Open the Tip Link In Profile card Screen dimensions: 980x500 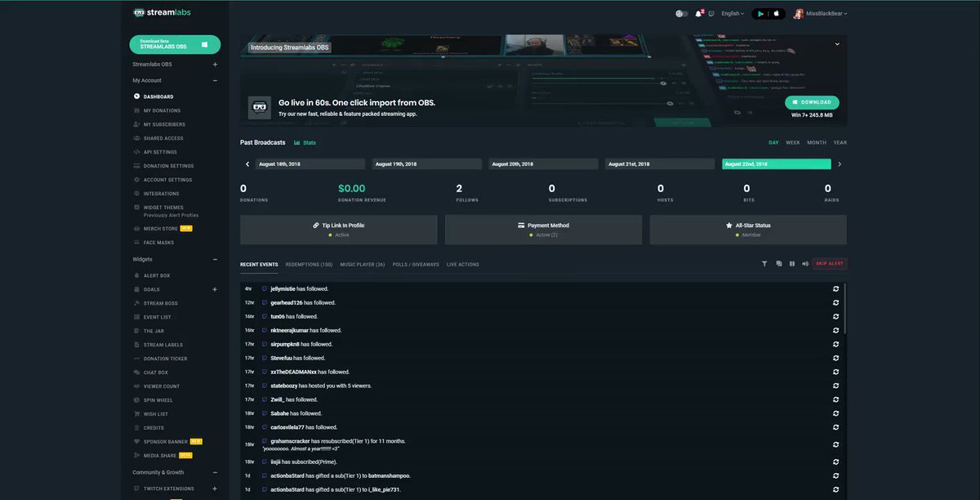339,230
